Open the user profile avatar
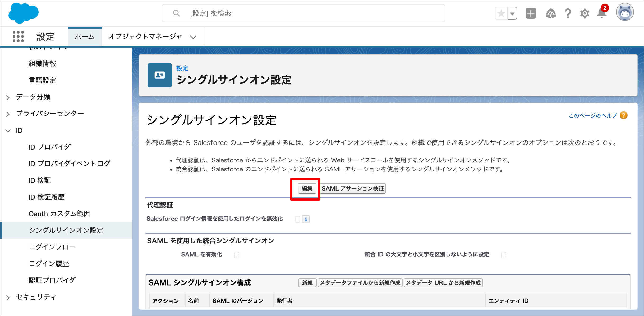Screen dimensions: 644x316 pos(625,12)
